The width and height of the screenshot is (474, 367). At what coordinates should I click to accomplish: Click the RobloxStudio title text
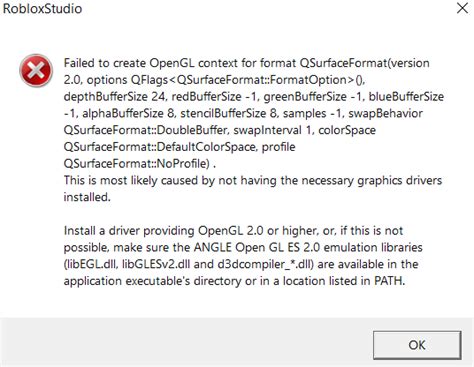42,9
